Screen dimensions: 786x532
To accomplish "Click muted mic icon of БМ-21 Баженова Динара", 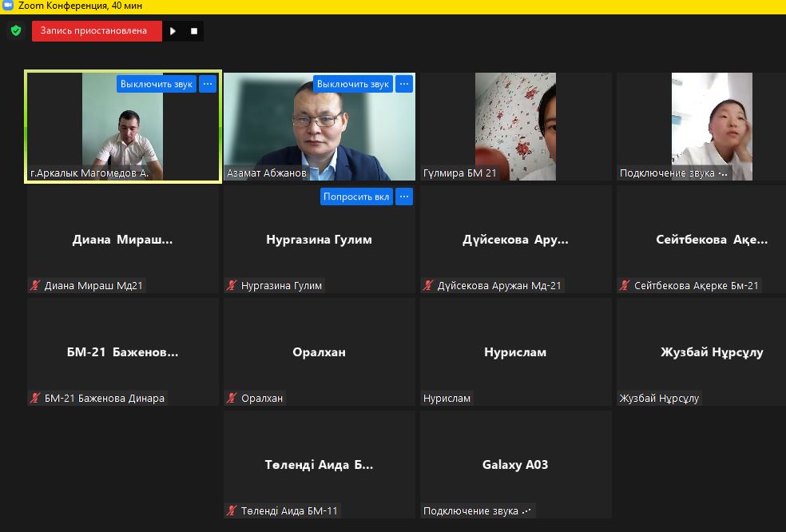I will (x=35, y=398).
